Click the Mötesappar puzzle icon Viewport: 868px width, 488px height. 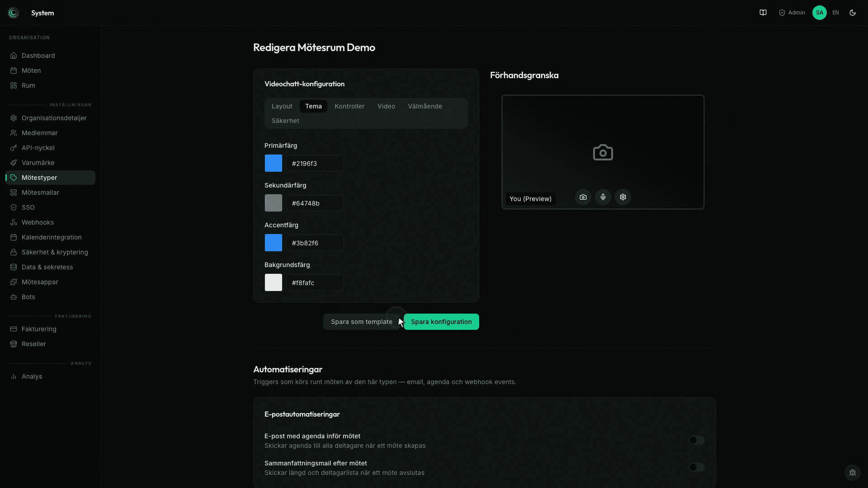pos(14,282)
